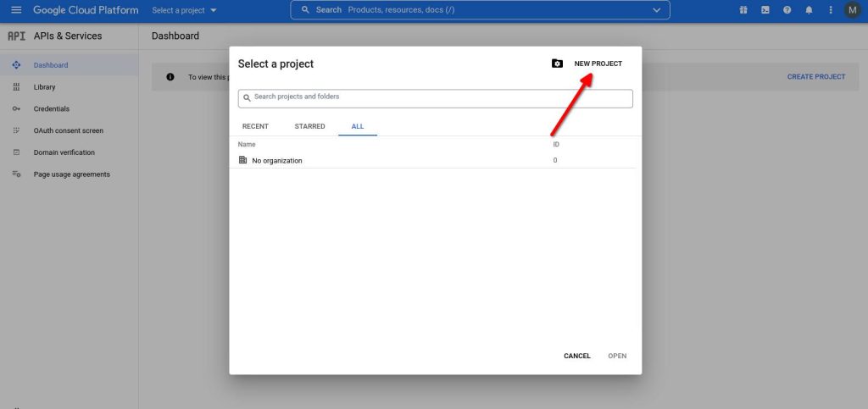Viewport: 868px width, 409px height.
Task: Open the help question mark icon
Action: pos(787,10)
